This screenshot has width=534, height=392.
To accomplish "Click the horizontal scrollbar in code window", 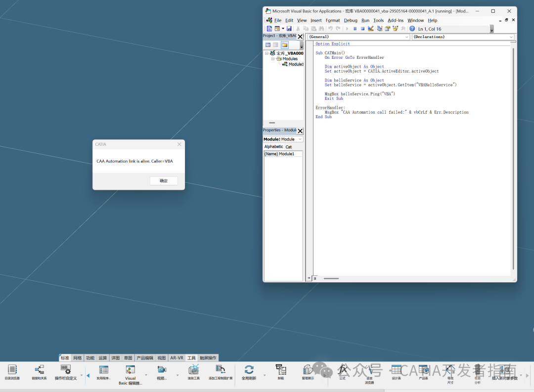I will pos(331,279).
